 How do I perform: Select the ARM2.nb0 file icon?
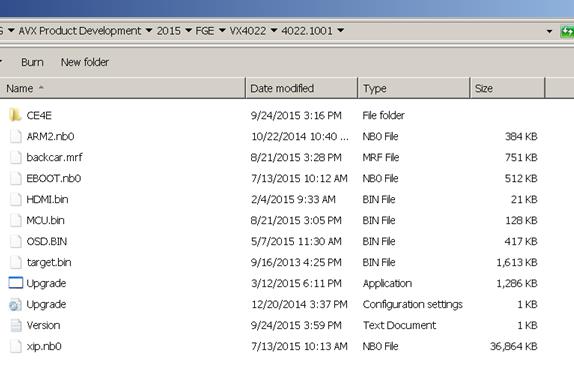15,136
